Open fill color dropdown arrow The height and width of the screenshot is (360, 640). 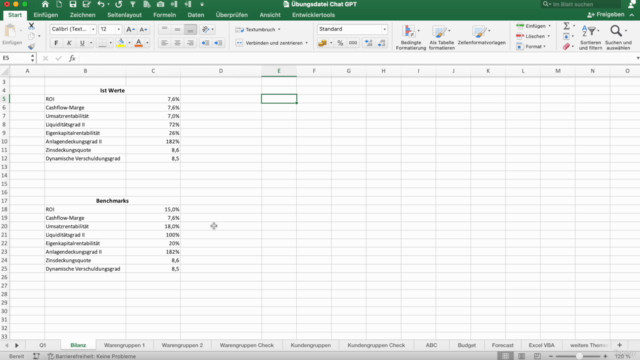pos(129,43)
